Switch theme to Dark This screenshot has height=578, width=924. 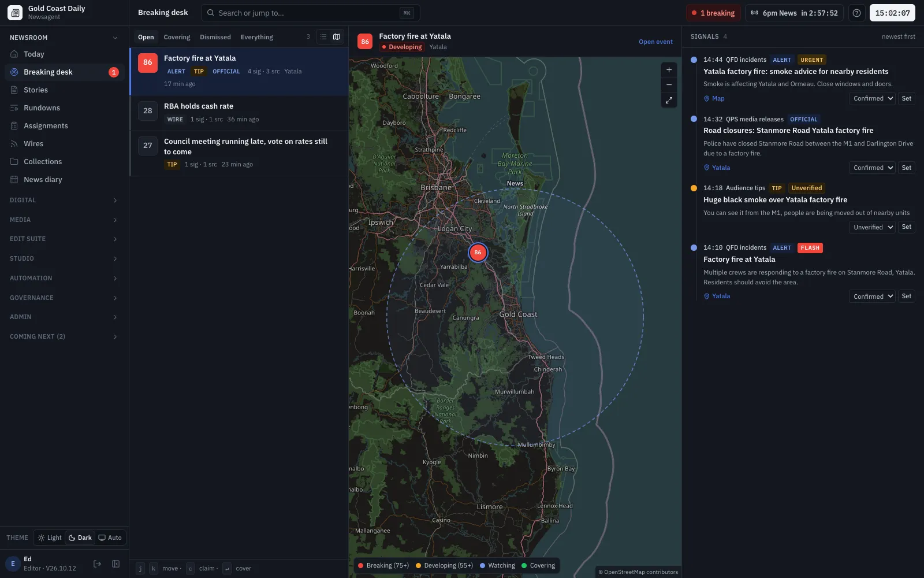80,538
